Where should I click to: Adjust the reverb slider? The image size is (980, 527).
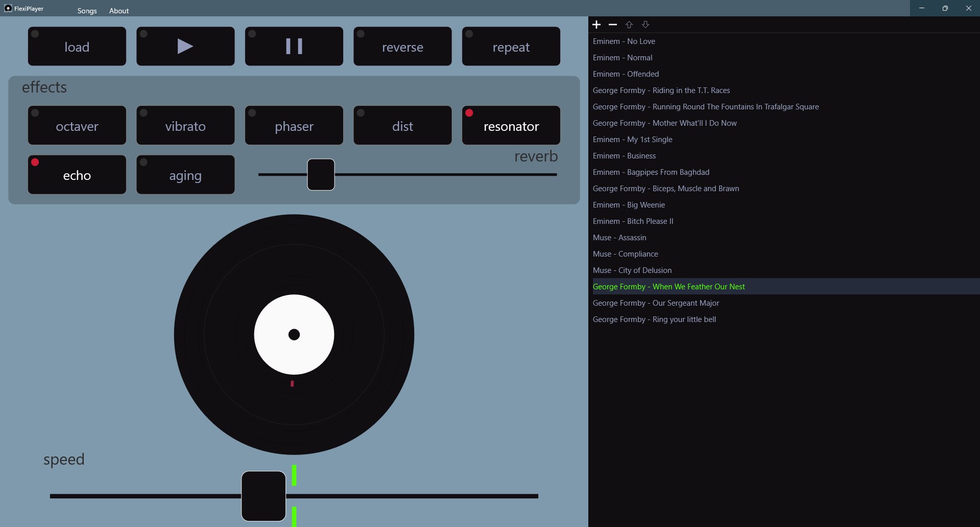coord(320,174)
